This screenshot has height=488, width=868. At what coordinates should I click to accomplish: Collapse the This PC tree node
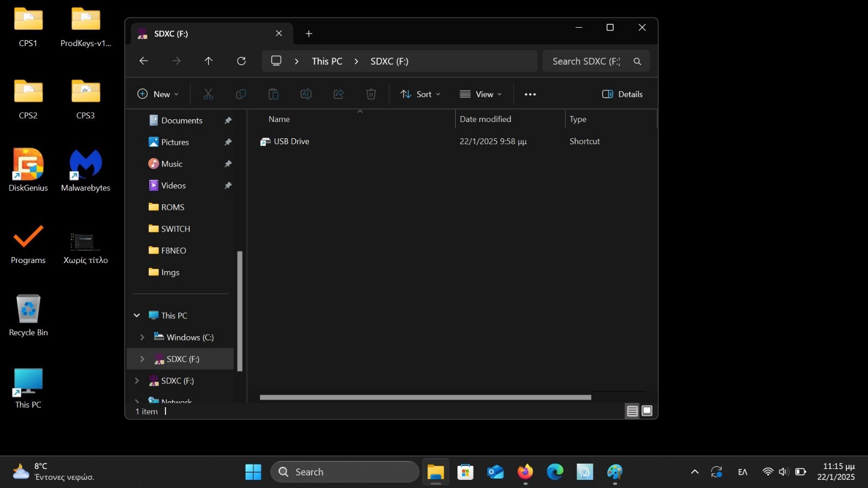pyautogui.click(x=137, y=316)
